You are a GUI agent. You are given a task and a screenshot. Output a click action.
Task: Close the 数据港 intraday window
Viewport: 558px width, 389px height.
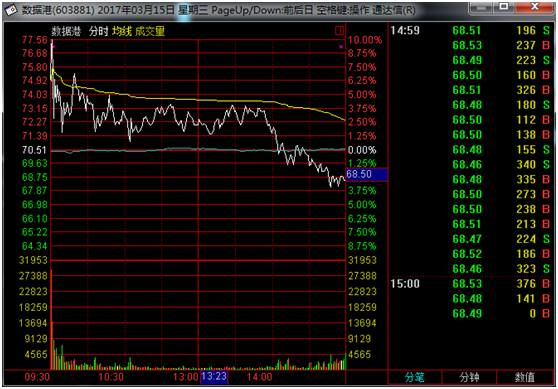point(535,7)
